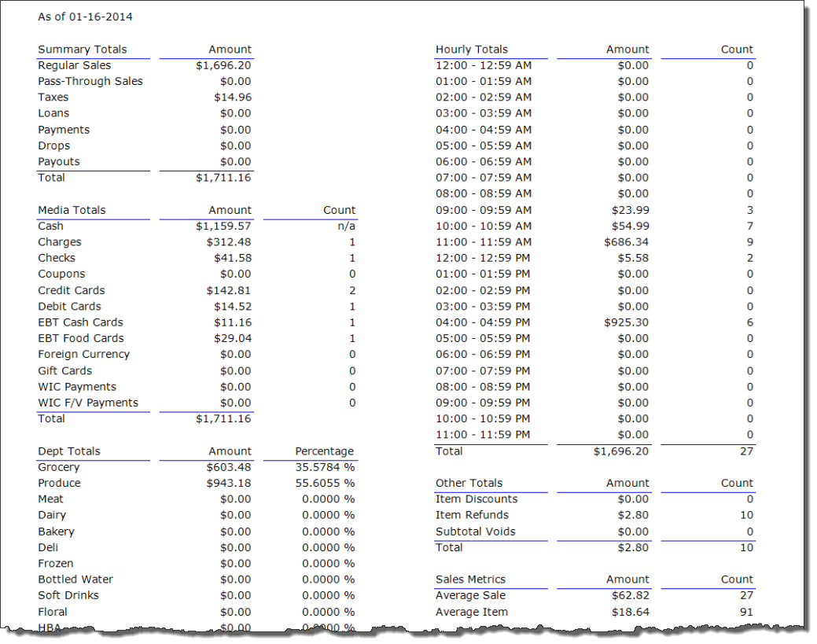Screen dimensions: 817x644
Task: Select the $686.34 amount for 11:00 AM
Action: click(626, 241)
